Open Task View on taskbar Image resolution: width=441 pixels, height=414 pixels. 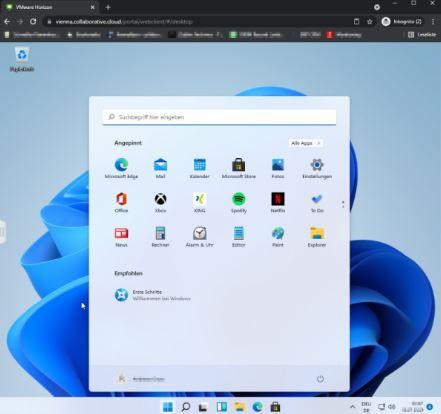pyautogui.click(x=203, y=407)
